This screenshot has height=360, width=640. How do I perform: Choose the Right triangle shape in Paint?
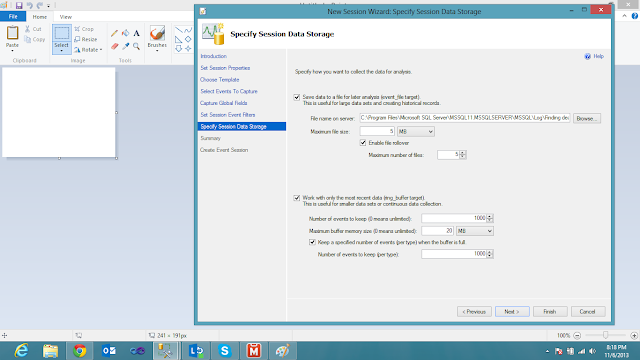[179, 40]
